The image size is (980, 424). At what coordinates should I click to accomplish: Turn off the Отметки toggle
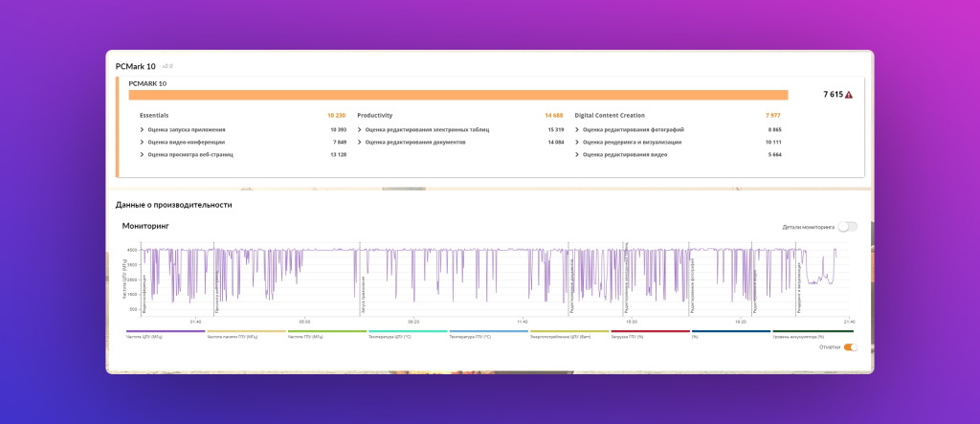pos(849,346)
